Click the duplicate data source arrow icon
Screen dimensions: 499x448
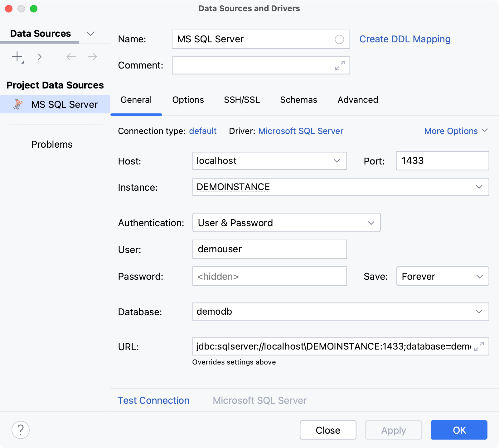tap(40, 56)
